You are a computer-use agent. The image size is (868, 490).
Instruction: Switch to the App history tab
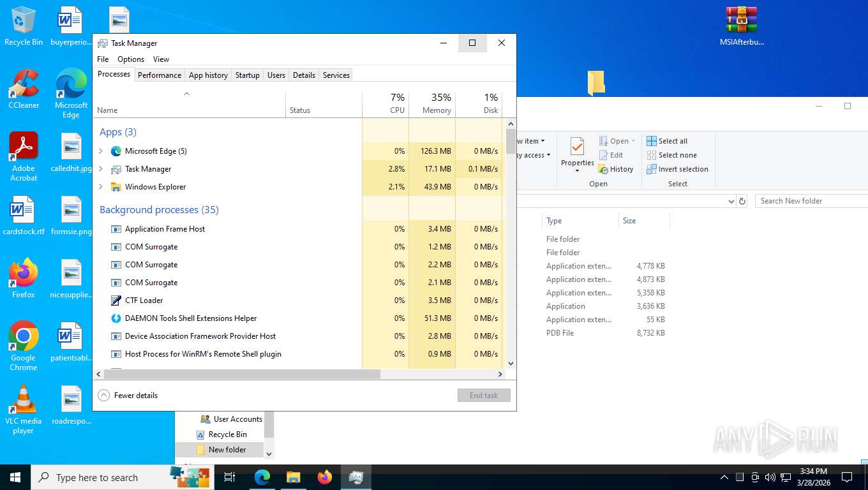pos(208,75)
